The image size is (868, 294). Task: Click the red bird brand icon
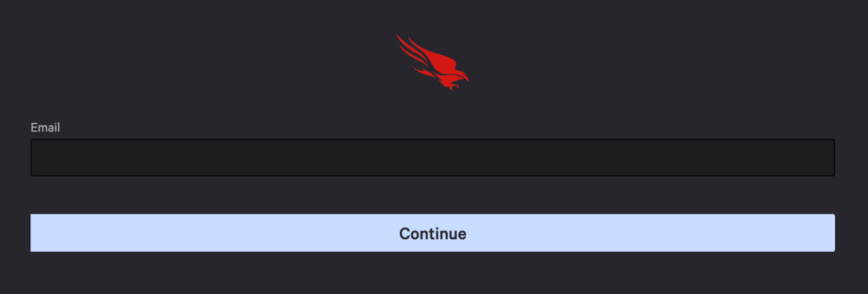tap(433, 63)
